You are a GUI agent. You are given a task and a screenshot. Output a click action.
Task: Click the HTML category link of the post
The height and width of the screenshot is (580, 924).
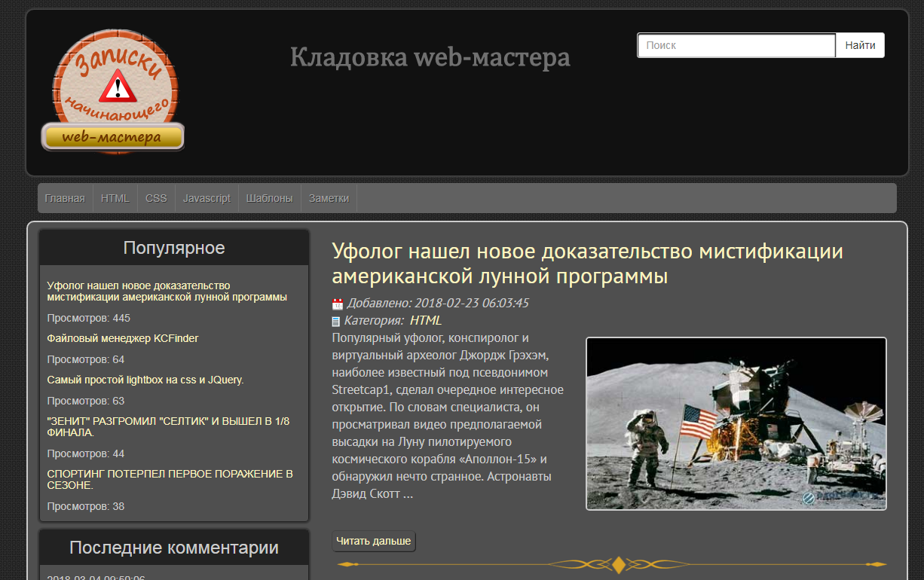coord(425,319)
